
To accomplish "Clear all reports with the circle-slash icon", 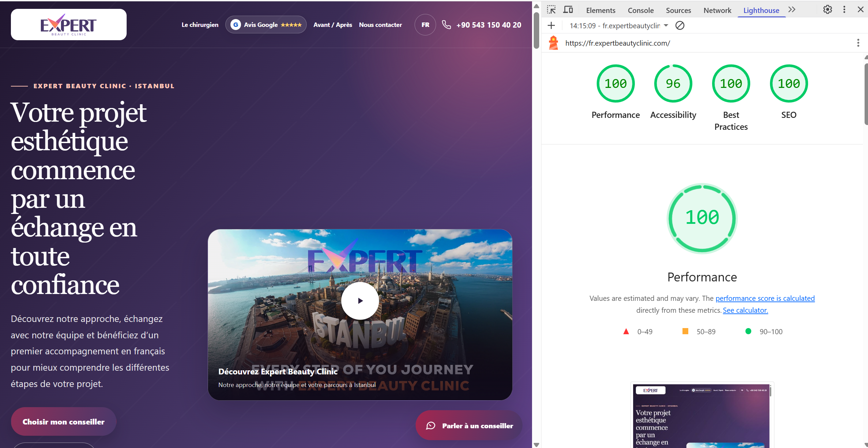I will click(680, 26).
